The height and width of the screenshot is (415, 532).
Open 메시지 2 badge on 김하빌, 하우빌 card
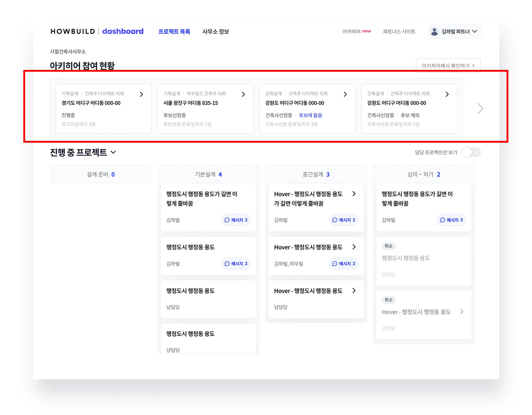tap(343, 264)
